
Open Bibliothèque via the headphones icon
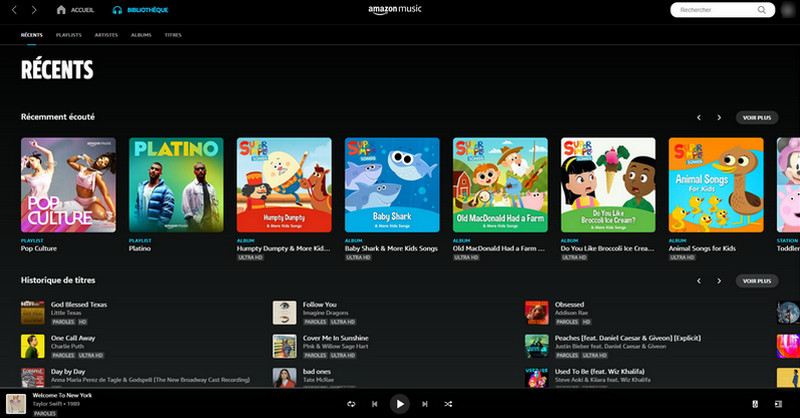(118, 10)
